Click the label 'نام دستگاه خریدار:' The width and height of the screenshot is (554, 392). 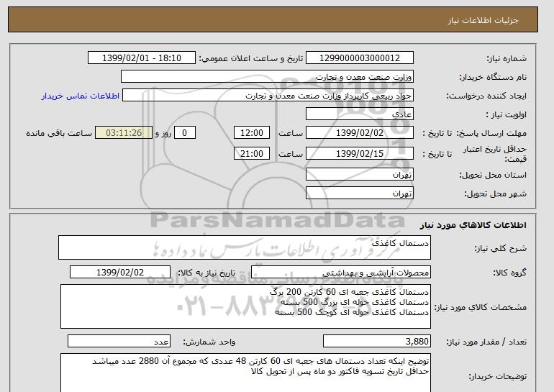[x=493, y=78]
